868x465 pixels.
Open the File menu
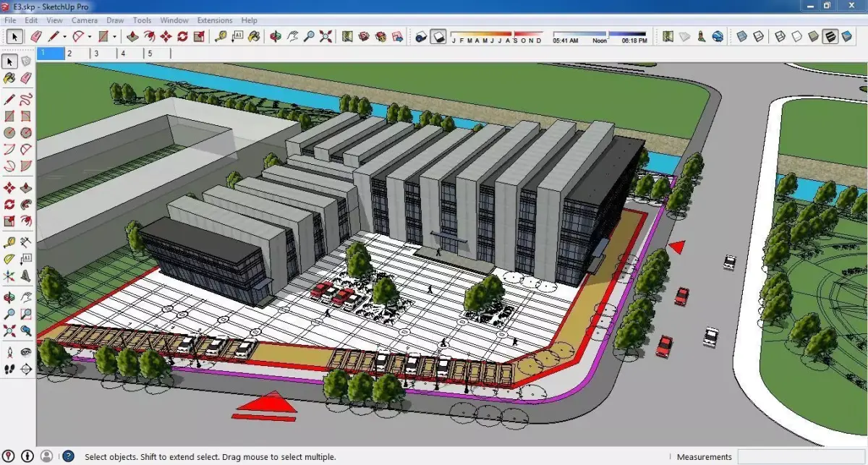[10, 20]
